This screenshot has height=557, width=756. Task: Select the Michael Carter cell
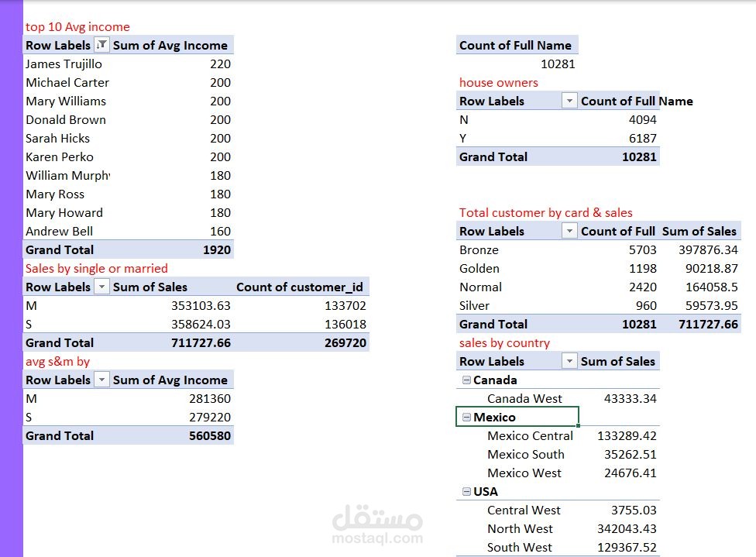(67, 82)
